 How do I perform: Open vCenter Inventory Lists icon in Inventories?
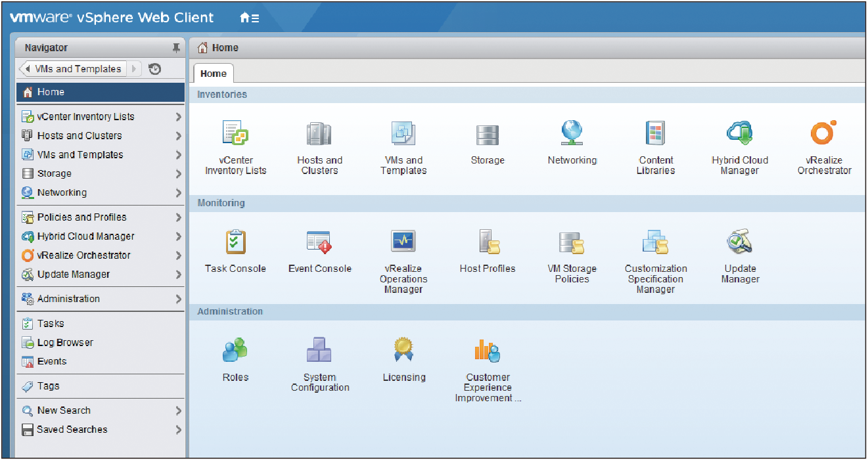tap(235, 134)
